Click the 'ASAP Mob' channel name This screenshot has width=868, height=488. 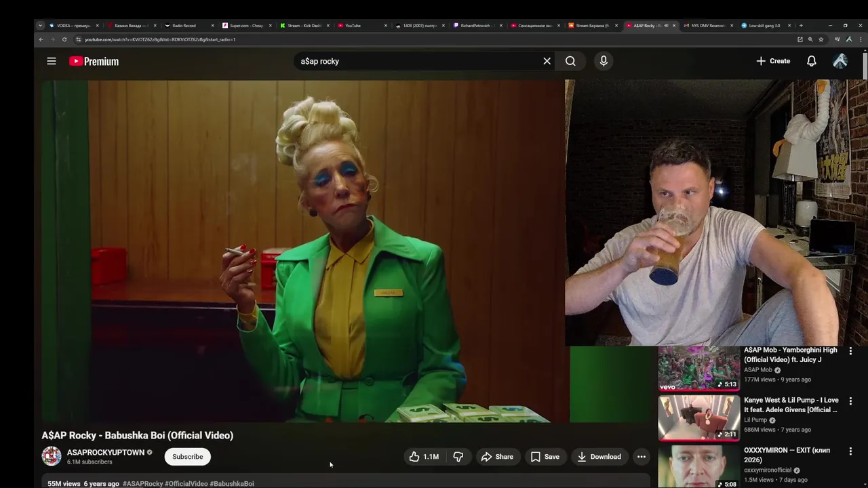758,370
